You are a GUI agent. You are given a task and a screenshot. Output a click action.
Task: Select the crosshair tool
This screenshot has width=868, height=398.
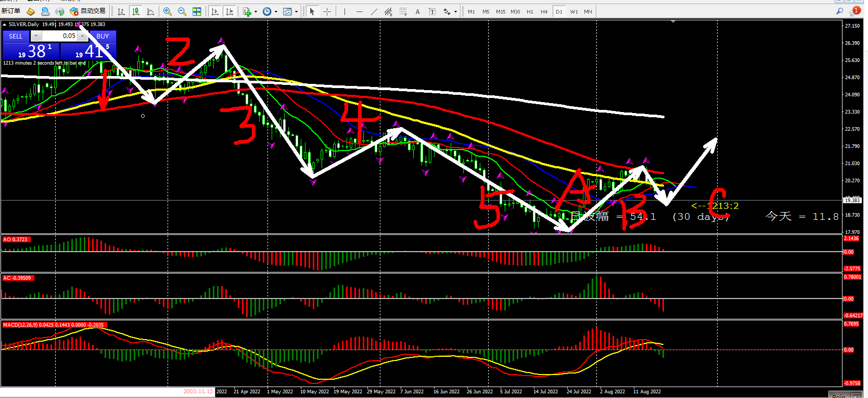point(327,11)
